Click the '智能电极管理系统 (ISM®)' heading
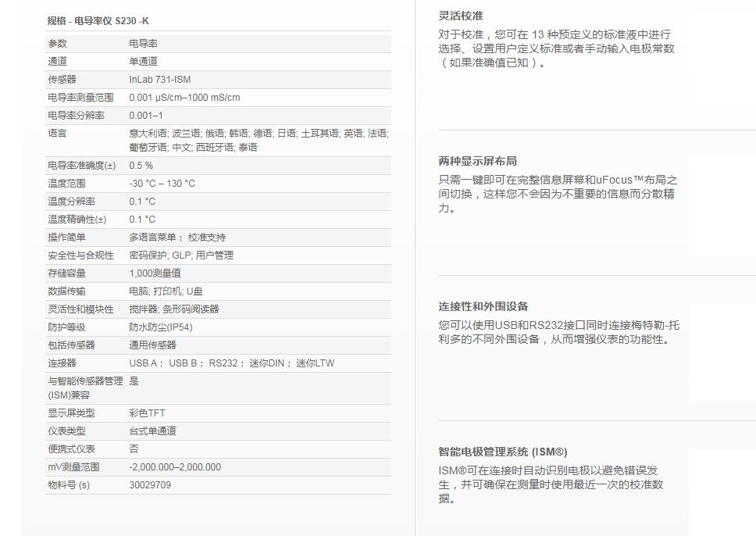The image size is (756, 536). [503, 452]
